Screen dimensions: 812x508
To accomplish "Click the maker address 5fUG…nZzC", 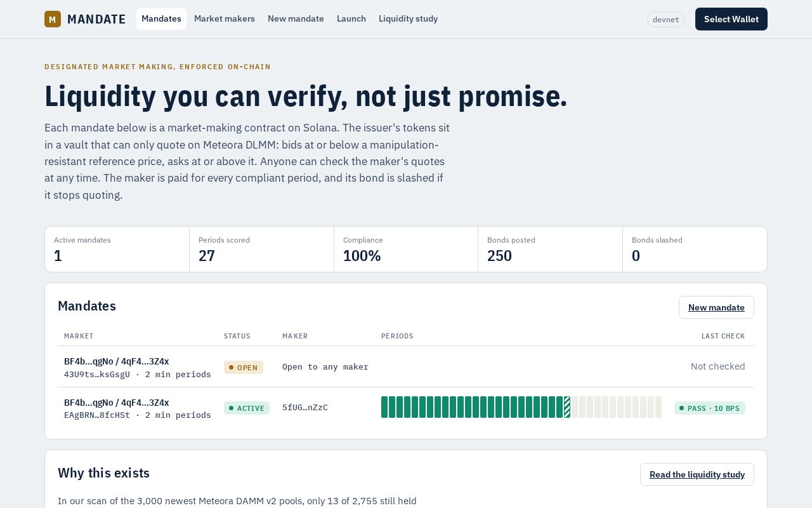I will coord(305,408).
